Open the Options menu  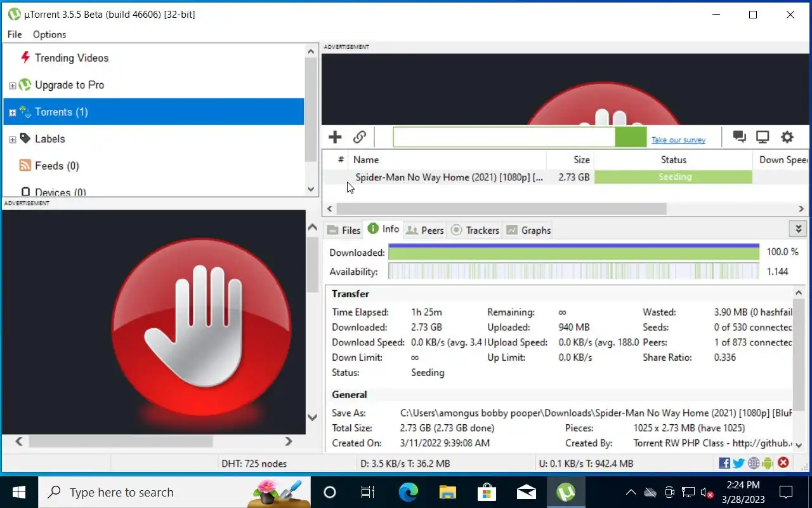(49, 34)
